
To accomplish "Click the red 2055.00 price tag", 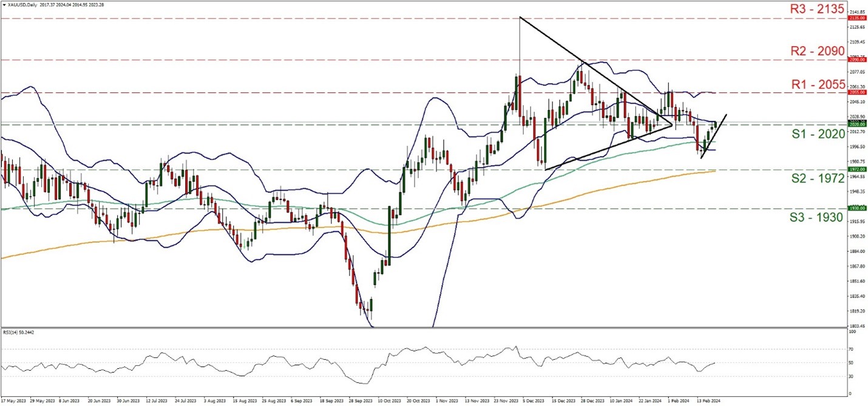I will point(856,93).
